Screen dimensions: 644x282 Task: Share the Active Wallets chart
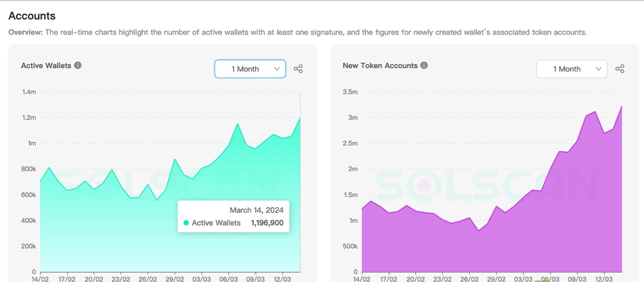pos(298,69)
